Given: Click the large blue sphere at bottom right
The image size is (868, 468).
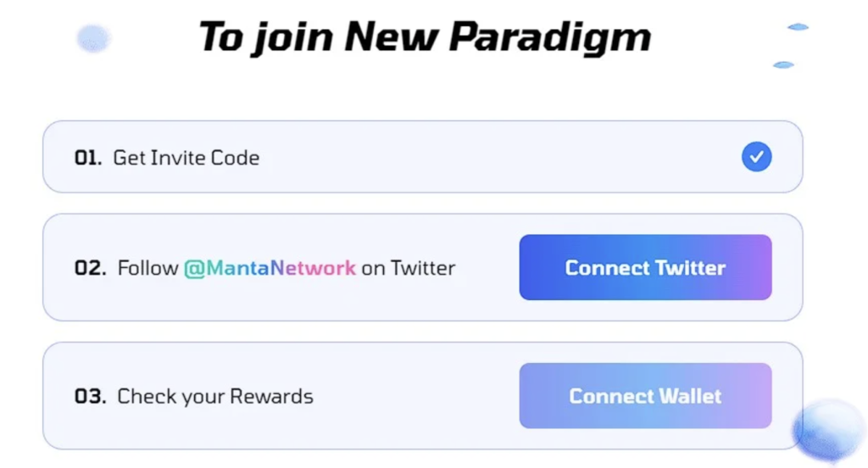Looking at the screenshot, I should click(x=828, y=430).
